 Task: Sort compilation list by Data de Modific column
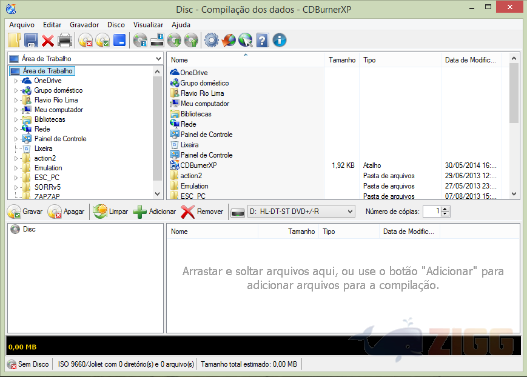pyautogui.click(x=409, y=232)
